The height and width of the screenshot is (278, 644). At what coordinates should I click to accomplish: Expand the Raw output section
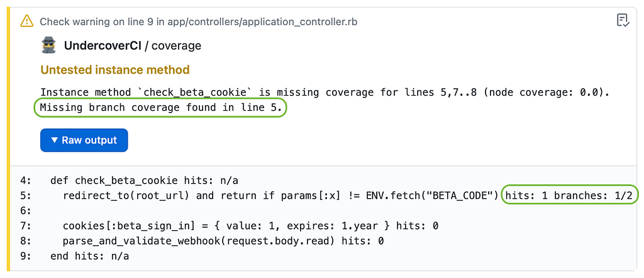coord(84,140)
